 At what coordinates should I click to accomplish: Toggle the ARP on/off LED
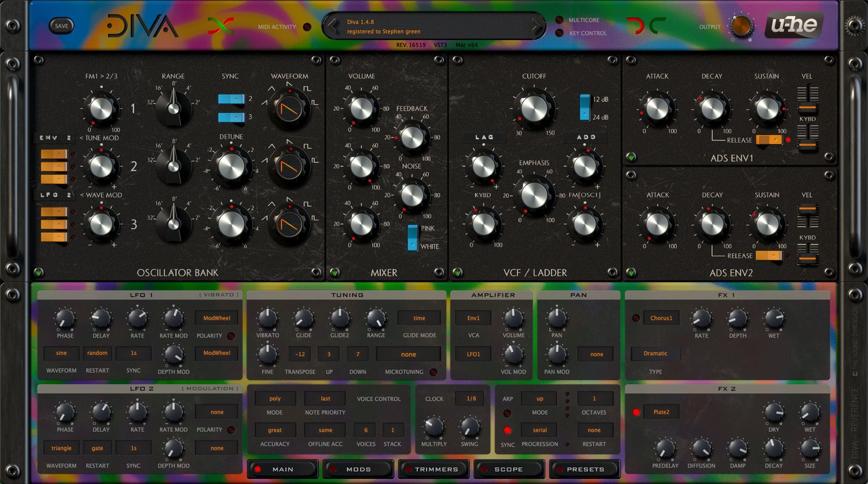click(507, 413)
